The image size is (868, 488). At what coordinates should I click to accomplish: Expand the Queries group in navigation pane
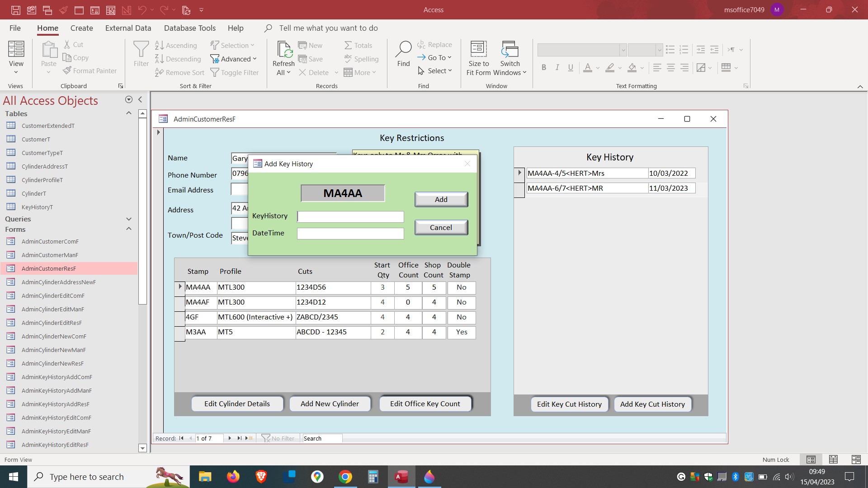coord(129,219)
